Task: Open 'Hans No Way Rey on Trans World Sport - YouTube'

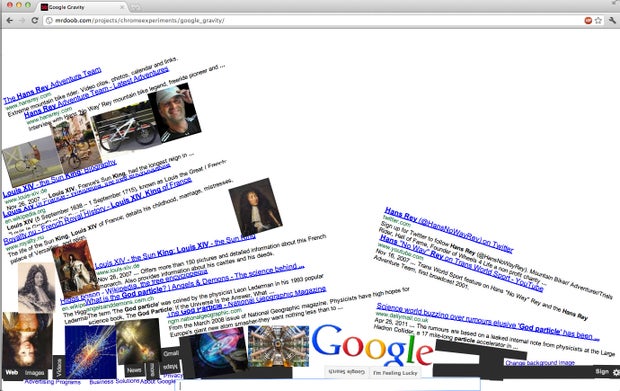Action: pyautogui.click(x=461, y=263)
